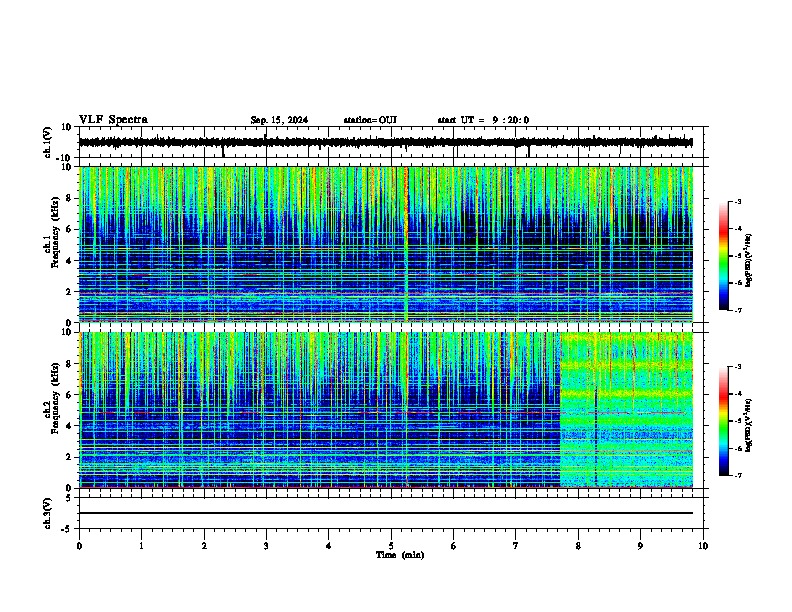
Task: Click the ch.1 spectrogram color scale bar
Action: (x=723, y=256)
